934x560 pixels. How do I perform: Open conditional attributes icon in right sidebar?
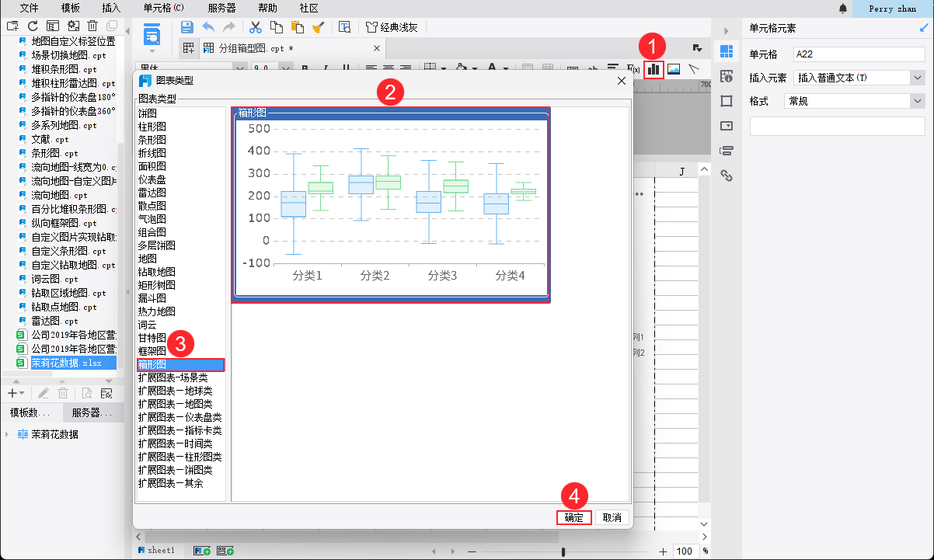tap(727, 150)
